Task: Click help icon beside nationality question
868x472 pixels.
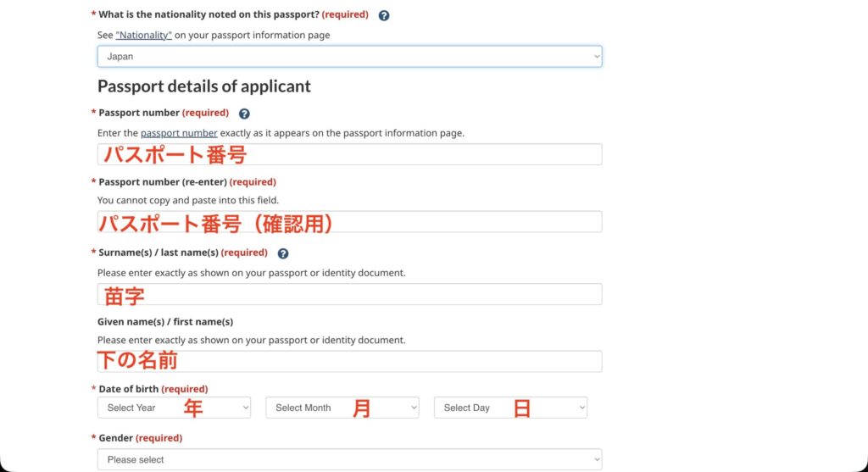Action: click(383, 15)
